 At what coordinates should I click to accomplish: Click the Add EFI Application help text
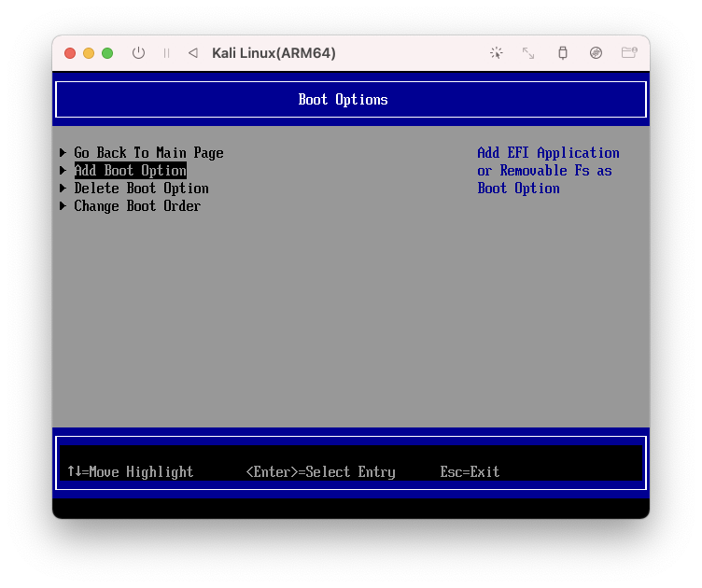point(548,171)
